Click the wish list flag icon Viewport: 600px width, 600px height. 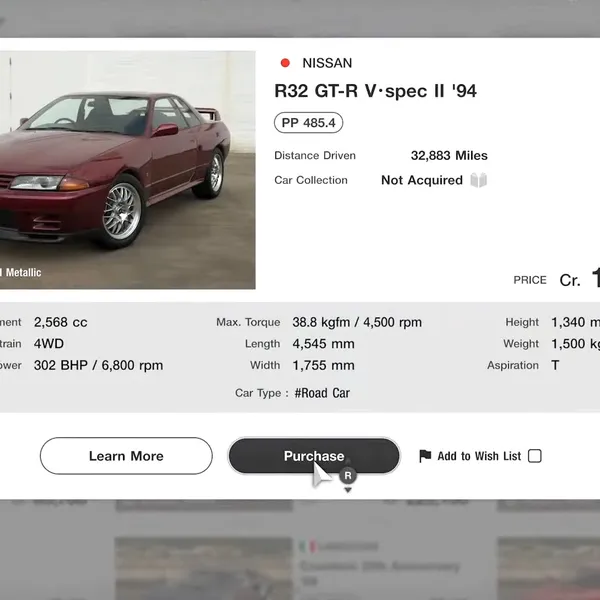coord(425,456)
